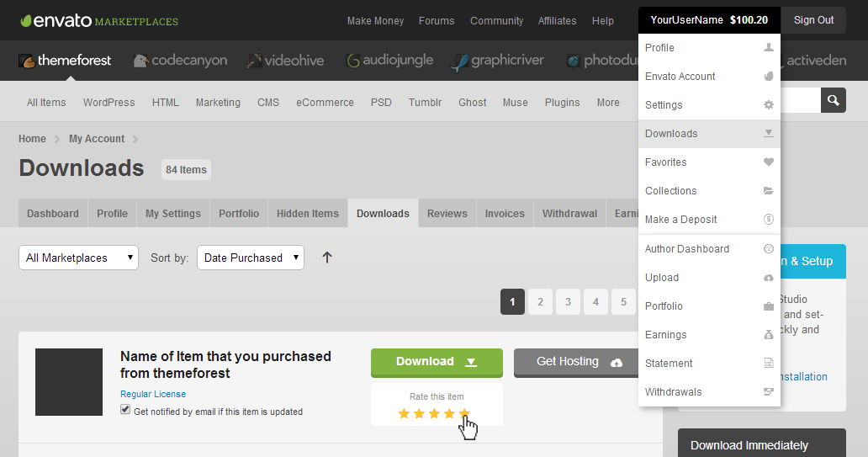Click the coin icon beside Make a Deposit
The height and width of the screenshot is (457, 868).
(x=769, y=220)
